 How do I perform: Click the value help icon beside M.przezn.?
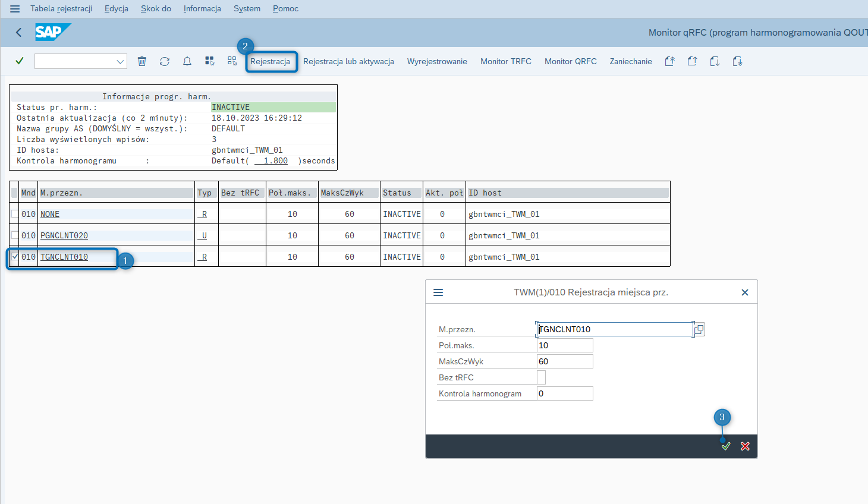tap(699, 329)
